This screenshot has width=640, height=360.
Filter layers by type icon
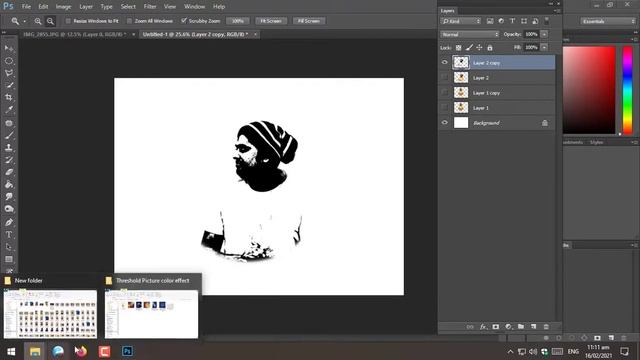coord(512,21)
